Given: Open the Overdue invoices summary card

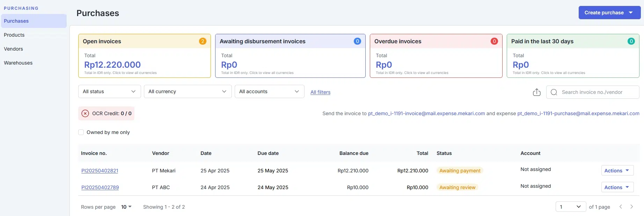Looking at the screenshot, I should (x=436, y=56).
